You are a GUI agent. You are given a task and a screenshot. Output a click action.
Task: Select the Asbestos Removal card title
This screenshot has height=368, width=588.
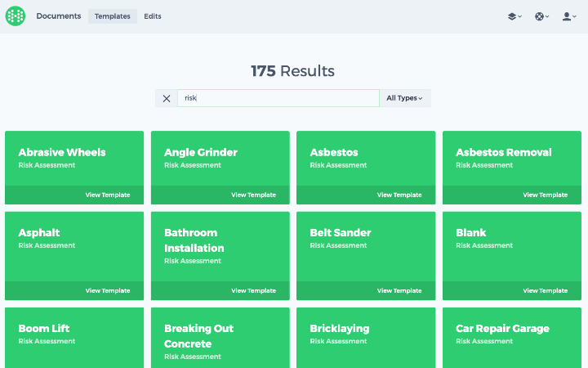tap(504, 152)
